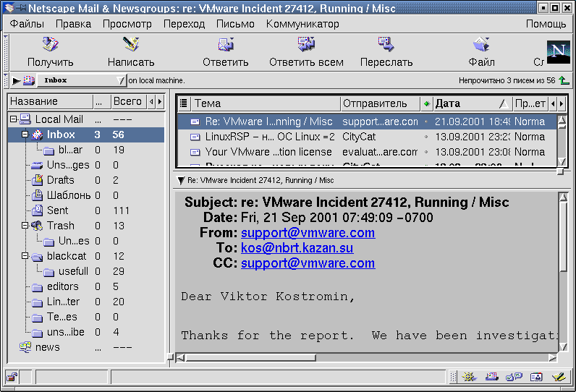Click the kos@nbrt.kazan.su recipient link
Screen dimensions: 576x392
[297, 248]
